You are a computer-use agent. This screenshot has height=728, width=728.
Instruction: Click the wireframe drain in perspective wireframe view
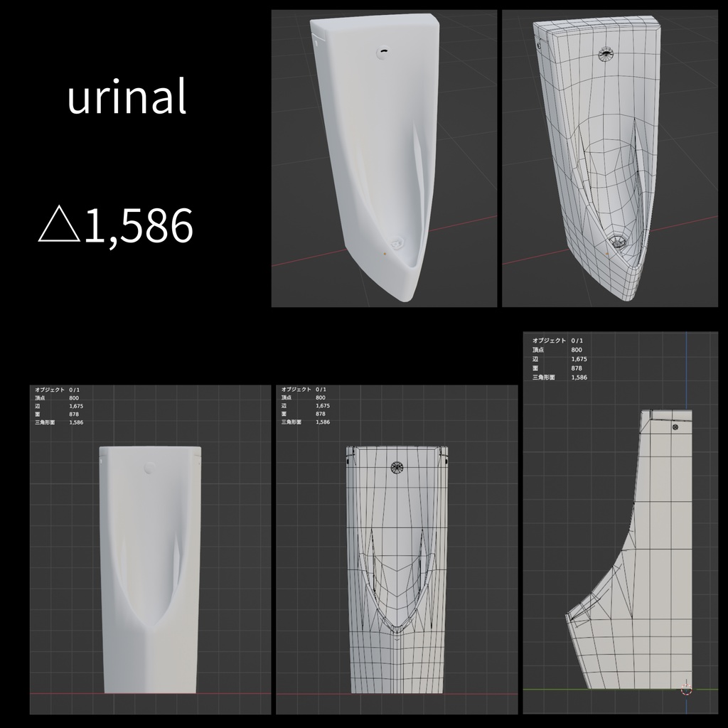coord(618,241)
